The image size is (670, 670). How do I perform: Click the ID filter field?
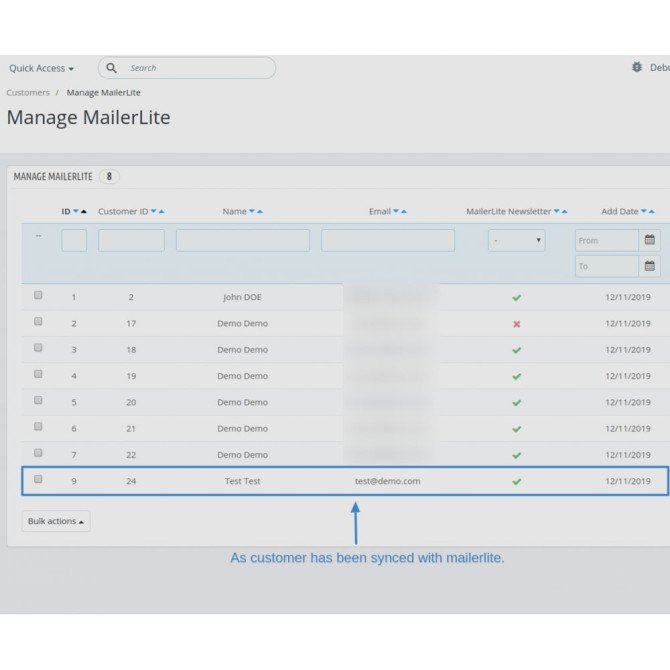(x=74, y=240)
